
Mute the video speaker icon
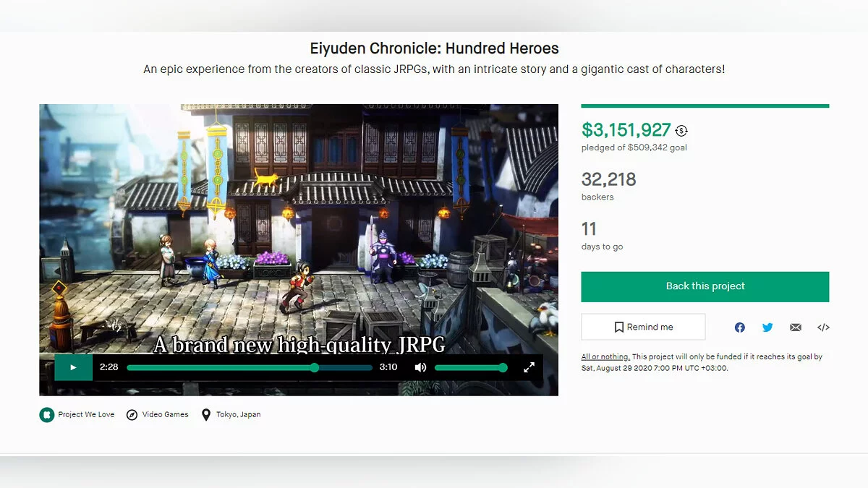[420, 367]
